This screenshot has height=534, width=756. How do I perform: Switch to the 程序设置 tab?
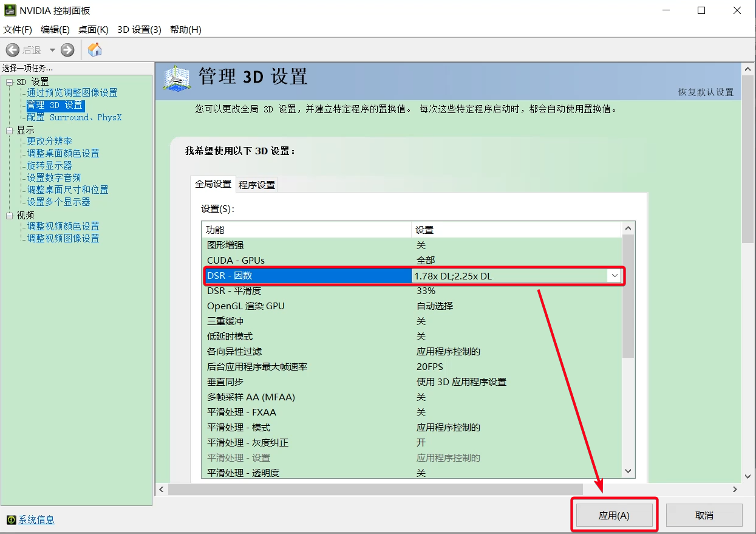[257, 185]
